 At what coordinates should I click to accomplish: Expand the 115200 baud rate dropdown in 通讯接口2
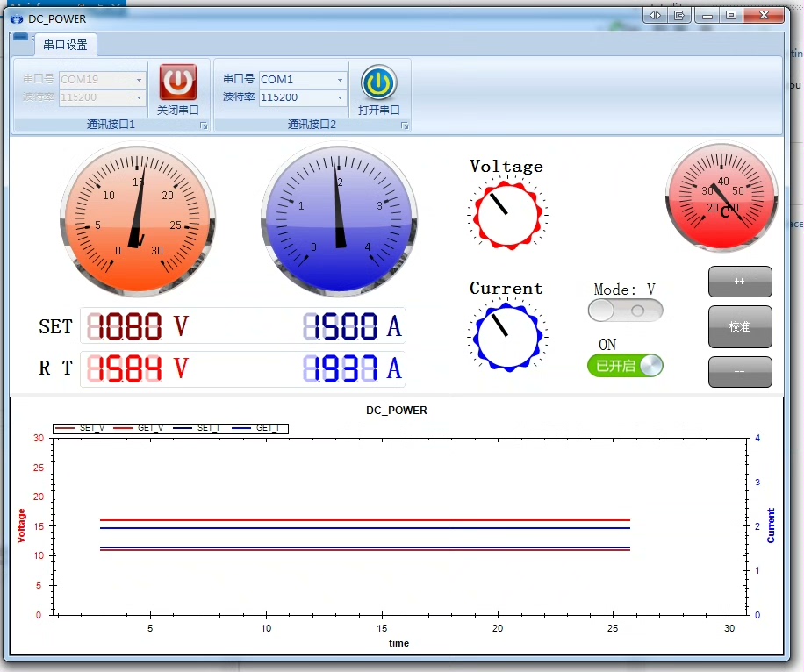coord(340,97)
